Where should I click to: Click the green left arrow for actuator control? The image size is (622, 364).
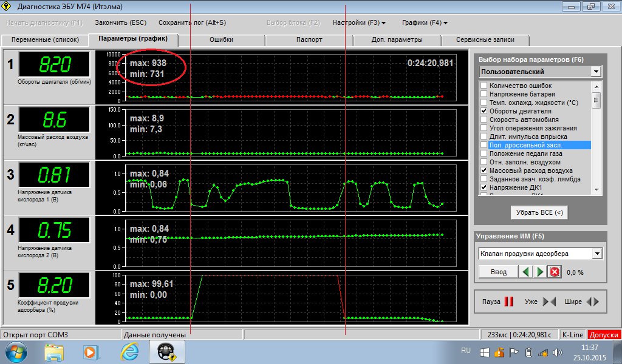(x=526, y=272)
